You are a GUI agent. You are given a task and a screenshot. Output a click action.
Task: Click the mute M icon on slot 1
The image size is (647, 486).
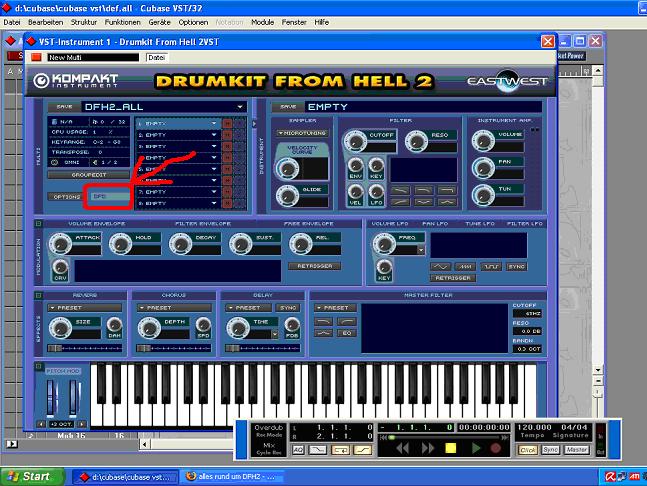click(x=227, y=124)
